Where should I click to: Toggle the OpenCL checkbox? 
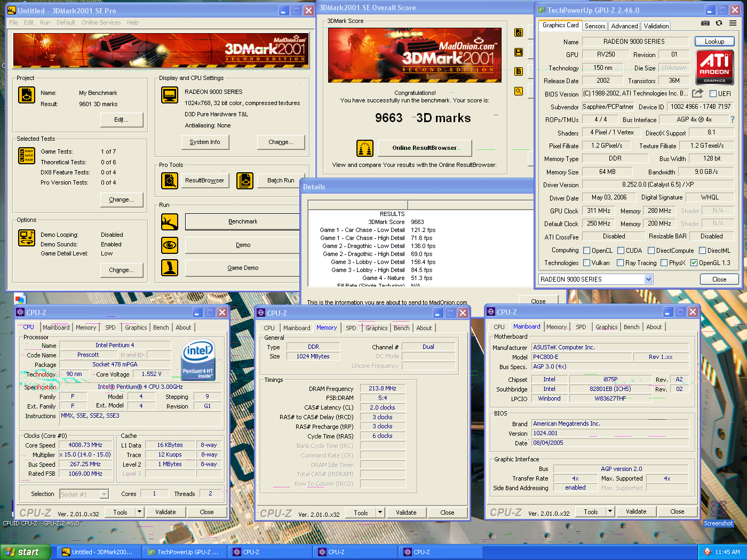pyautogui.click(x=587, y=251)
